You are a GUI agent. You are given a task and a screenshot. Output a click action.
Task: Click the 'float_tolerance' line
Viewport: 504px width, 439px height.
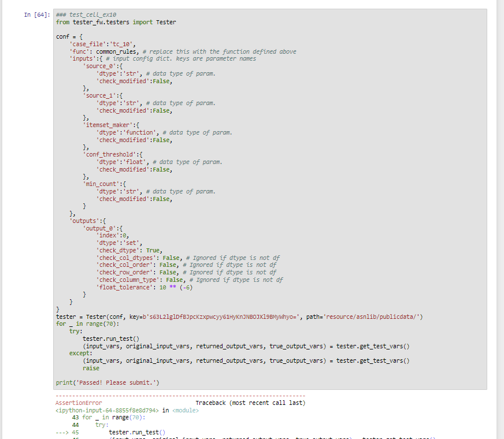click(144, 288)
